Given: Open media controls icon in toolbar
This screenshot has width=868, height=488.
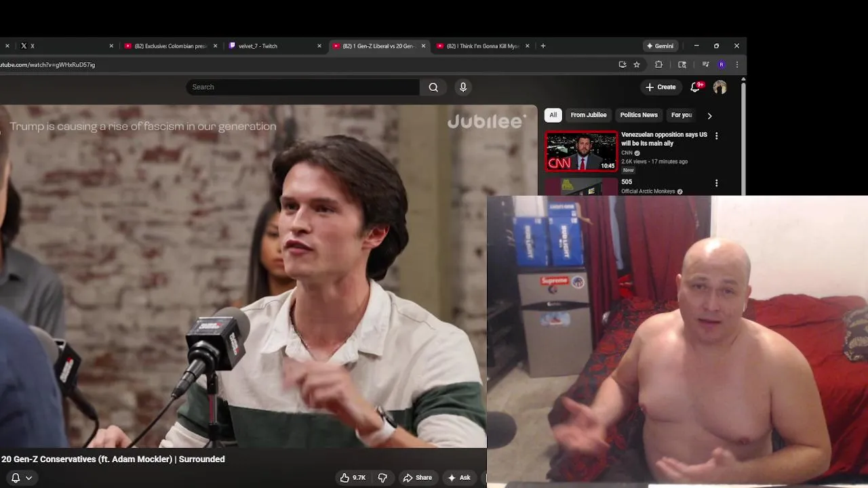Looking at the screenshot, I should 705,64.
